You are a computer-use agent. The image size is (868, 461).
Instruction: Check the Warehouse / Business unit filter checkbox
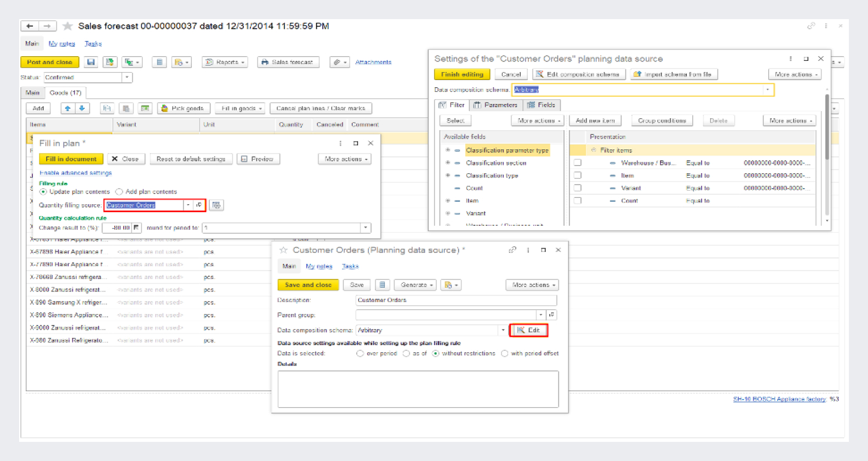(x=577, y=163)
